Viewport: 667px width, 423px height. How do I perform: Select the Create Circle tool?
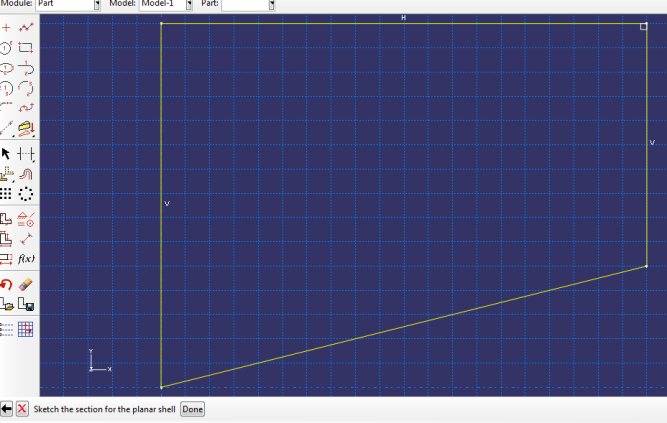point(6,48)
